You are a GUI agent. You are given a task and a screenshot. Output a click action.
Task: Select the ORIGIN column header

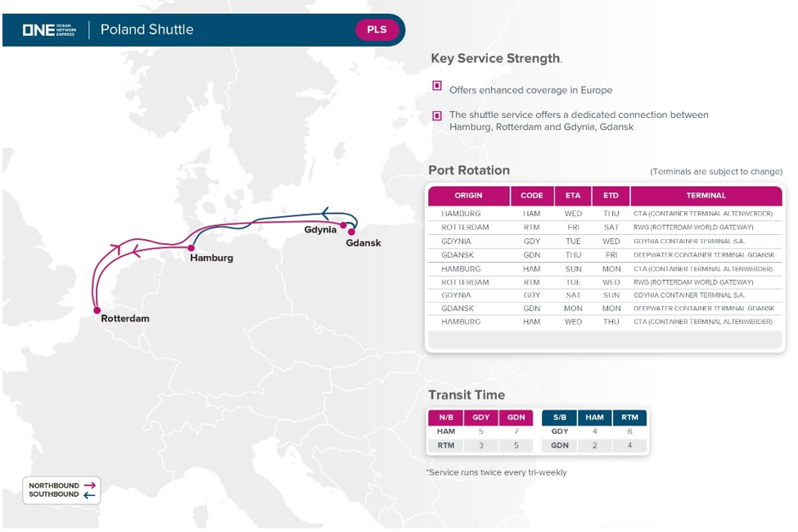click(x=469, y=196)
